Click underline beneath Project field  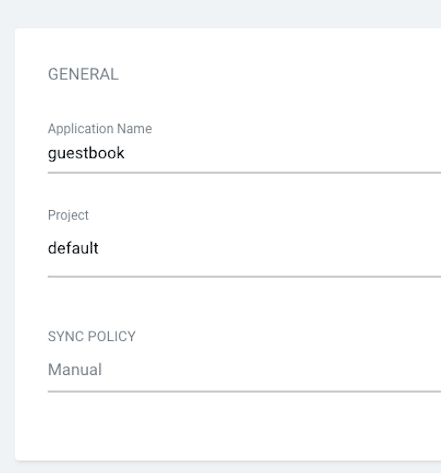[244, 276]
